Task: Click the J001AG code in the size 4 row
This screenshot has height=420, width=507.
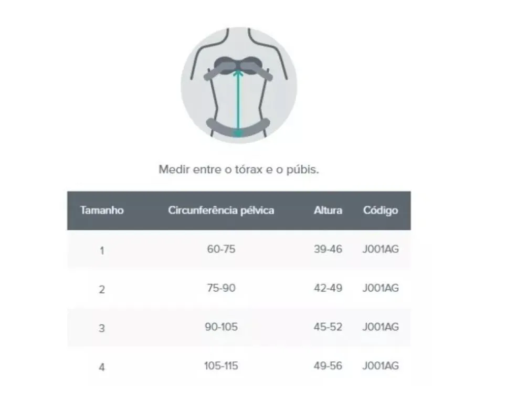Action: coord(381,366)
